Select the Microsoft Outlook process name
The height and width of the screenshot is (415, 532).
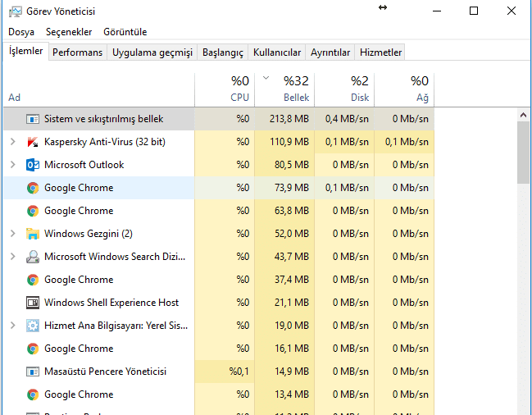click(x=84, y=165)
